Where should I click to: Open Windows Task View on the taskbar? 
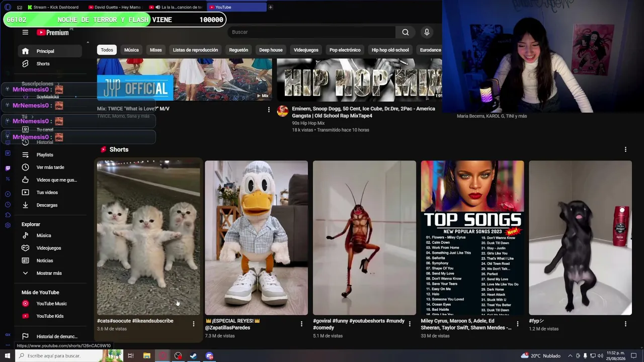click(x=130, y=356)
